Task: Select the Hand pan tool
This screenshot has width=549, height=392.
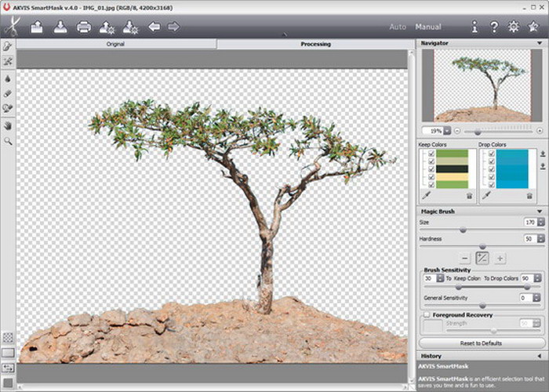Action: coord(7,125)
